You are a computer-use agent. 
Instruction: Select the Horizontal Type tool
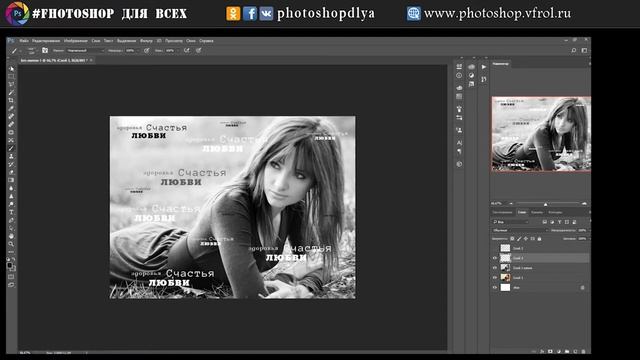click(x=11, y=212)
